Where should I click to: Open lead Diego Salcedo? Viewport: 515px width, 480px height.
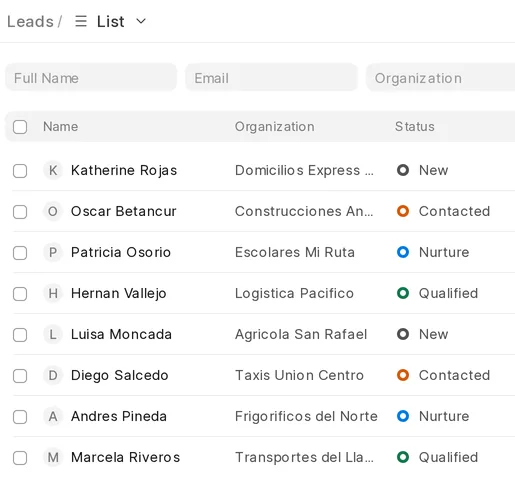click(x=120, y=375)
